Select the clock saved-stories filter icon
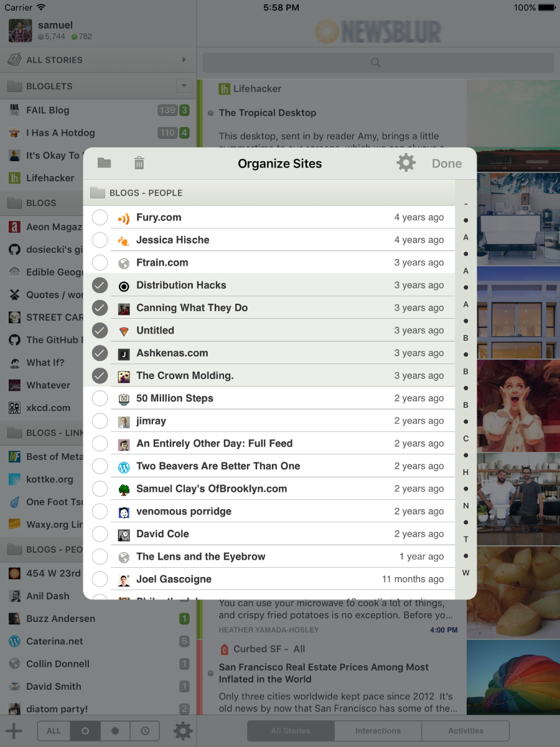The image size is (560, 747). pos(144,731)
